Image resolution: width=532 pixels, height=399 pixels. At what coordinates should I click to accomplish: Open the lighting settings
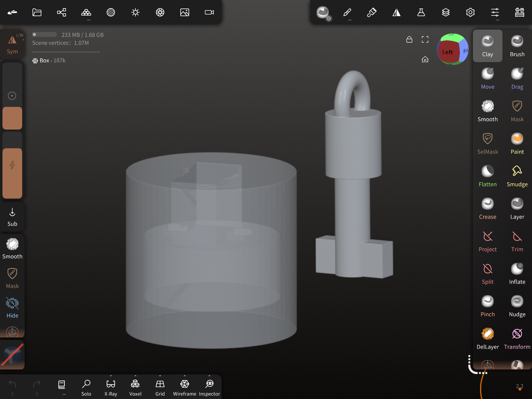(135, 12)
